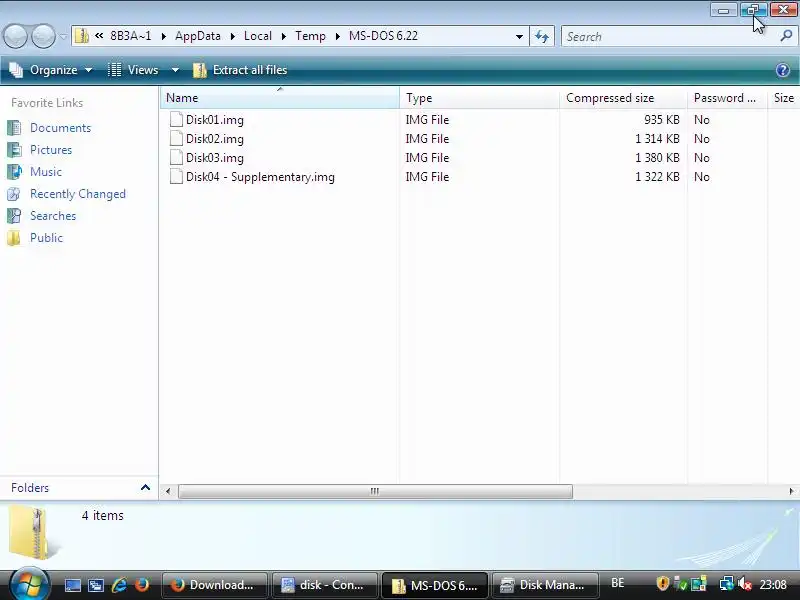800x600 pixels.
Task: Click the 8B3A~1 breadcrumb
Action: click(x=131, y=36)
